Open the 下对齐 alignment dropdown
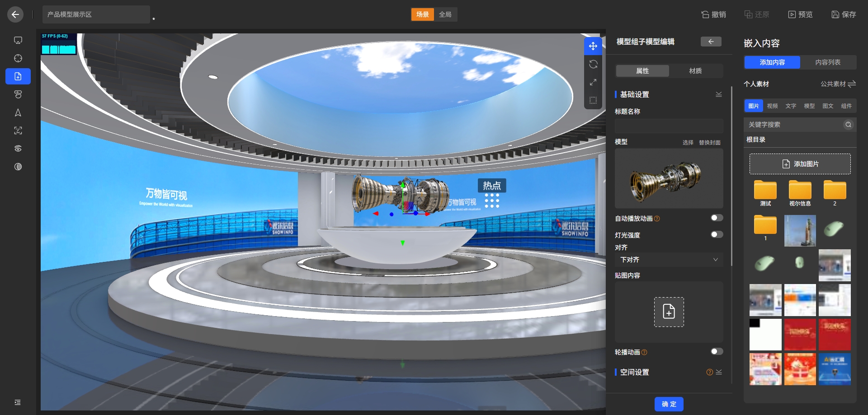This screenshot has width=868, height=415. (669, 260)
